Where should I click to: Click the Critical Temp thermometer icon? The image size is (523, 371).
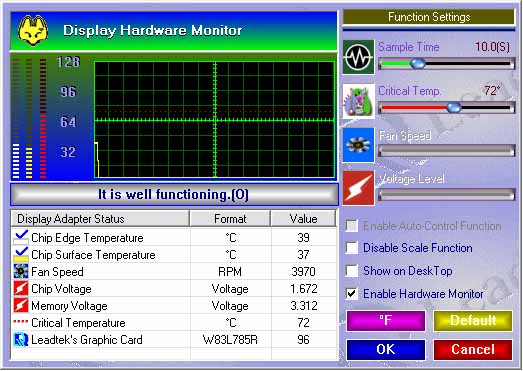tap(359, 101)
